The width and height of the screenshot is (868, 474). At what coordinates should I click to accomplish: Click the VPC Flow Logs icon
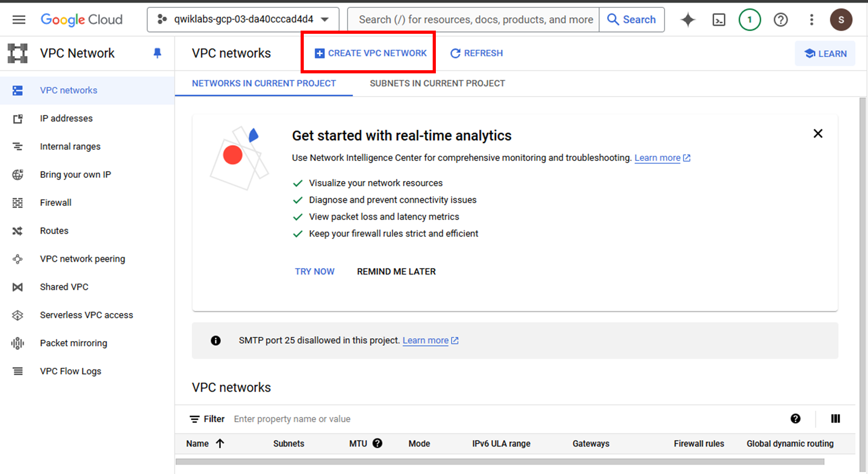pyautogui.click(x=17, y=371)
